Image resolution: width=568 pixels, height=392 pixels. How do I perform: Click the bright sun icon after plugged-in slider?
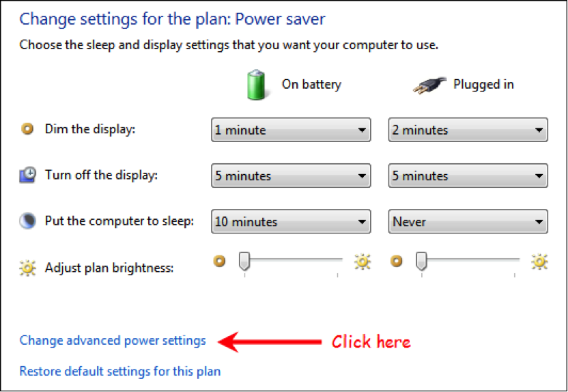(x=539, y=262)
